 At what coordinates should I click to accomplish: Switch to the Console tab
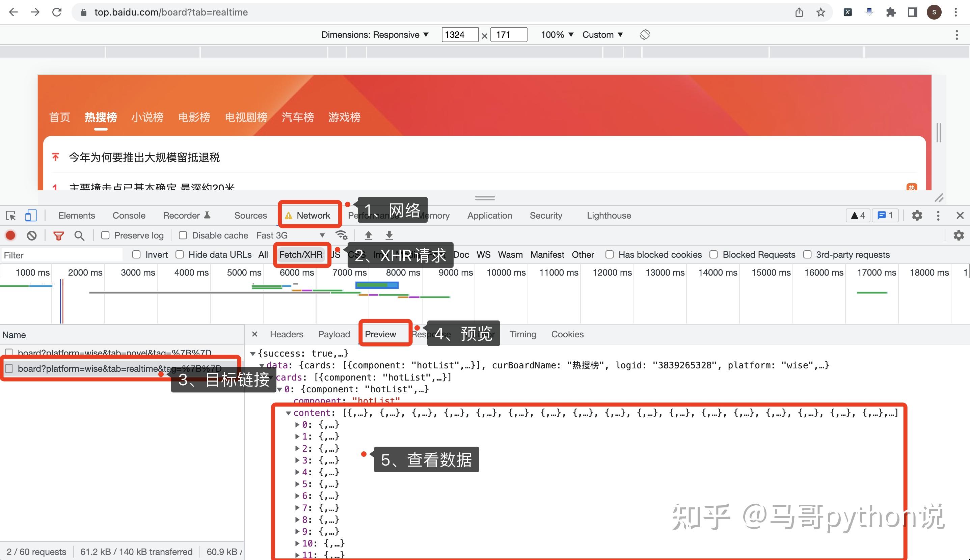129,215
